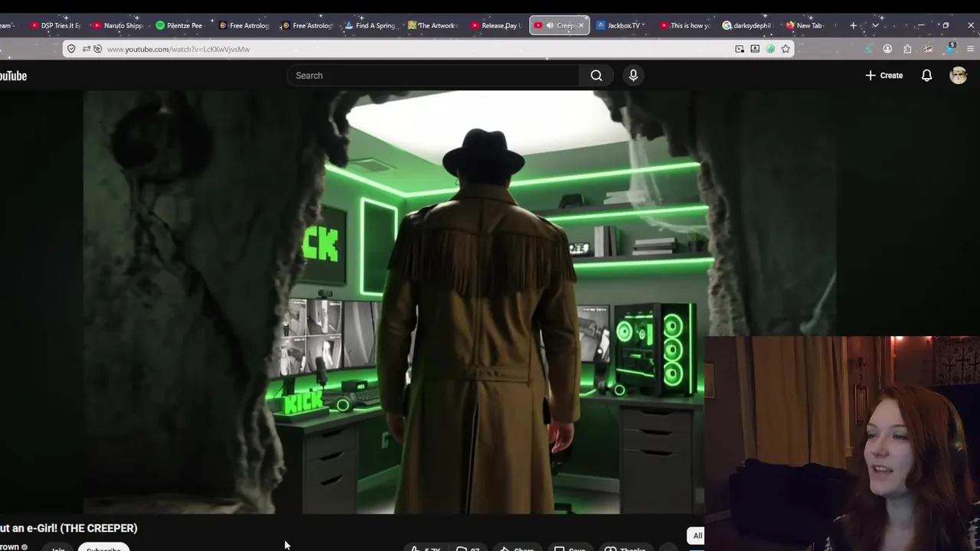The width and height of the screenshot is (980, 551).
Task: Close the active Creeper YouTube tab
Action: click(580, 25)
